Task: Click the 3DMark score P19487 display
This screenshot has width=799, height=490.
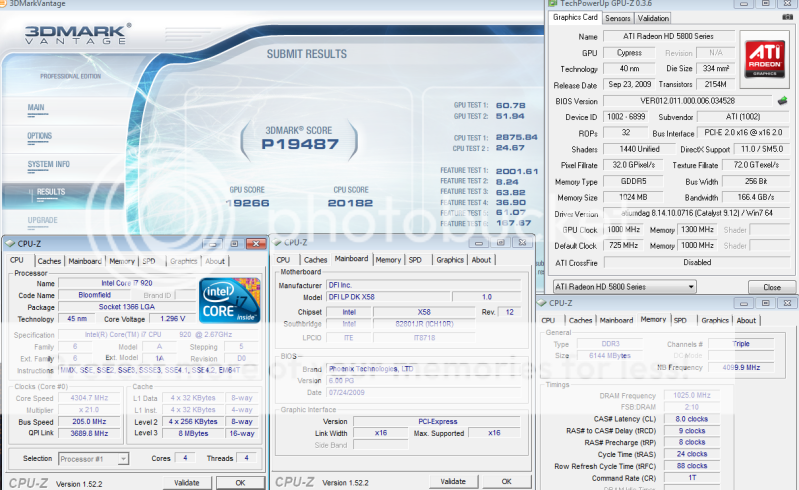Action: click(300, 146)
